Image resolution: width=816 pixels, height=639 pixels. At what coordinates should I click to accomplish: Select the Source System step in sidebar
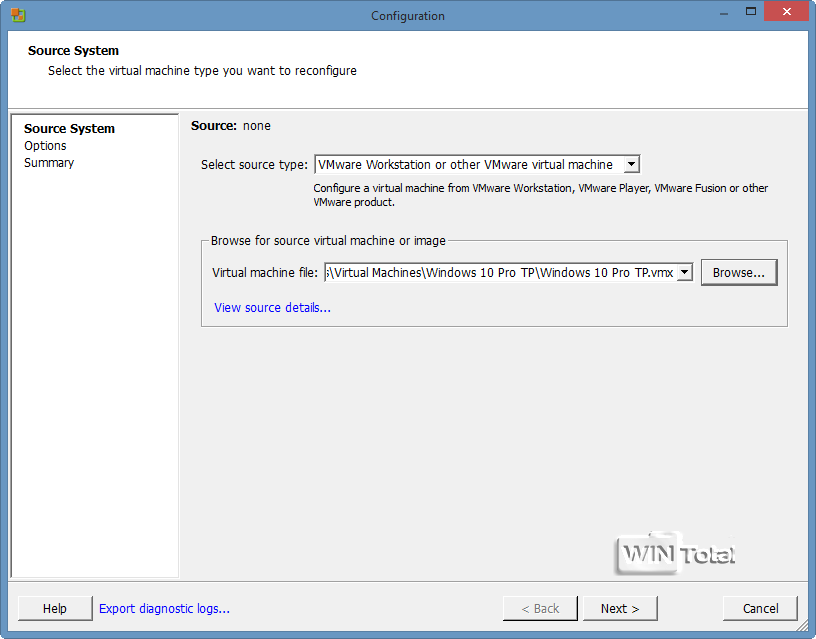[69, 129]
